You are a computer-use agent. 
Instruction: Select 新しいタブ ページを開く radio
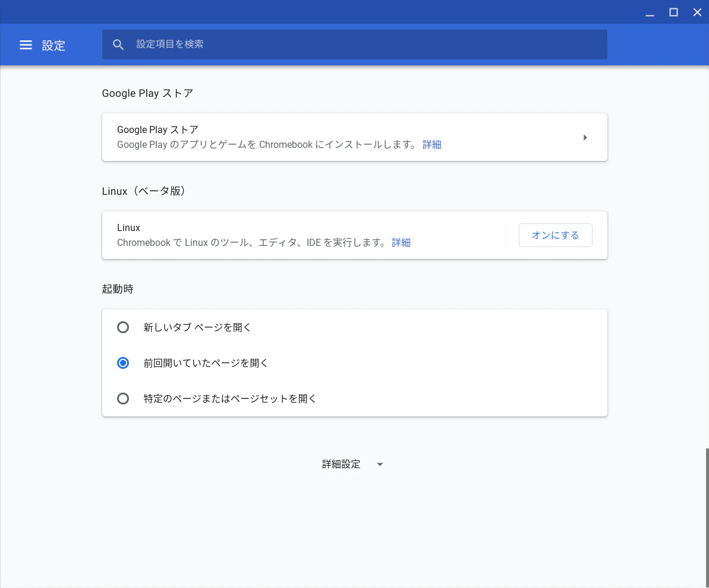coord(123,327)
